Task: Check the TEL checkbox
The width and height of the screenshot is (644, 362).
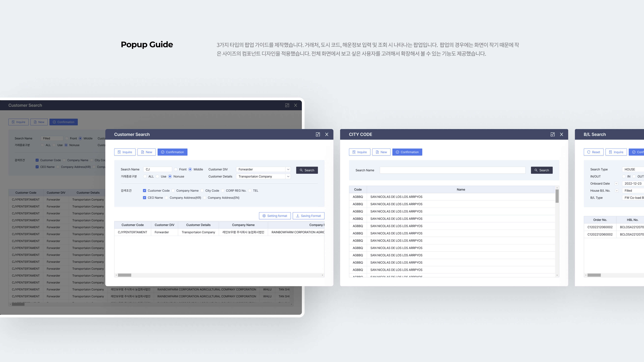Action: coord(250,191)
